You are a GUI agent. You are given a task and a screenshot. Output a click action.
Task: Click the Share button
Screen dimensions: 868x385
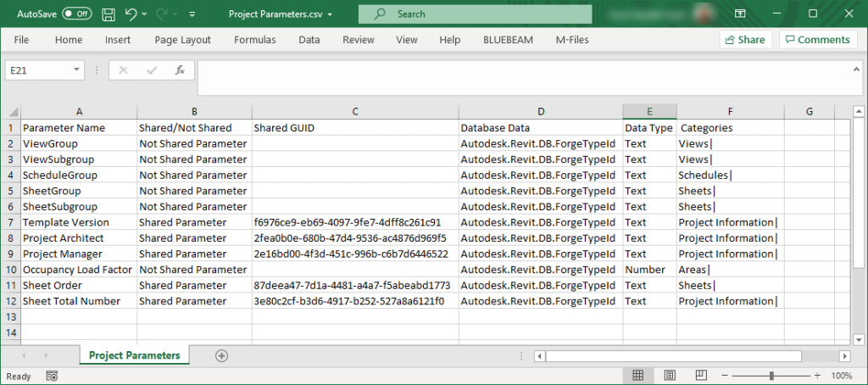[x=746, y=40]
